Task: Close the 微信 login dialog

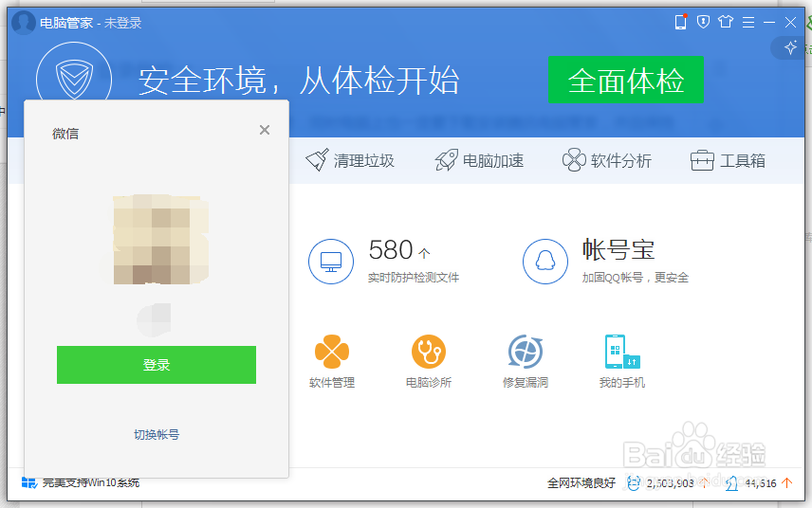Action: pos(265,130)
